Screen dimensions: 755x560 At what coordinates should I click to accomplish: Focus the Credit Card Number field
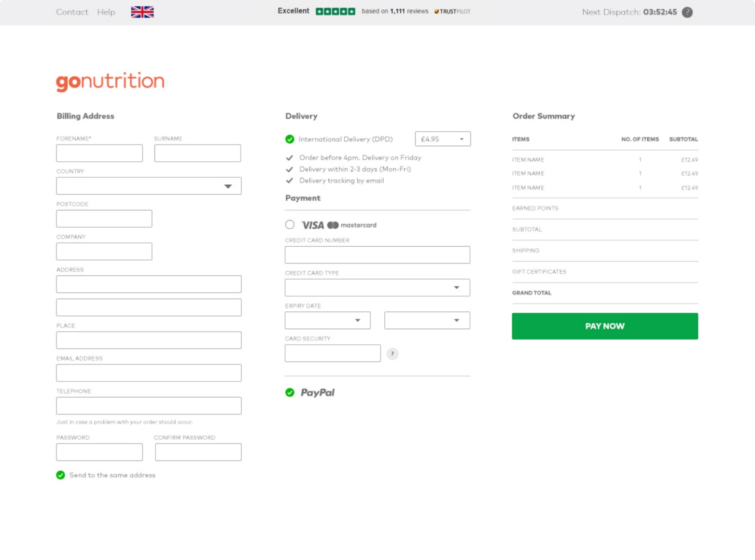tap(377, 255)
